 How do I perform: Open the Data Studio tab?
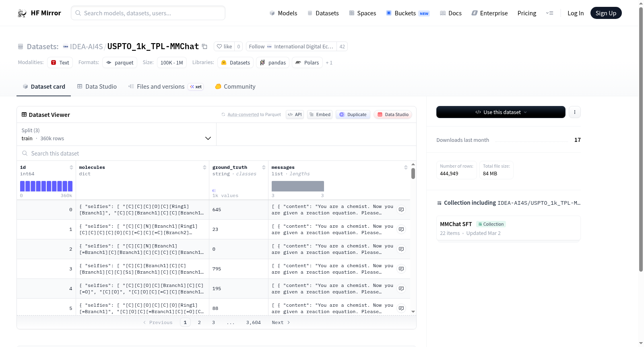pyautogui.click(x=97, y=87)
